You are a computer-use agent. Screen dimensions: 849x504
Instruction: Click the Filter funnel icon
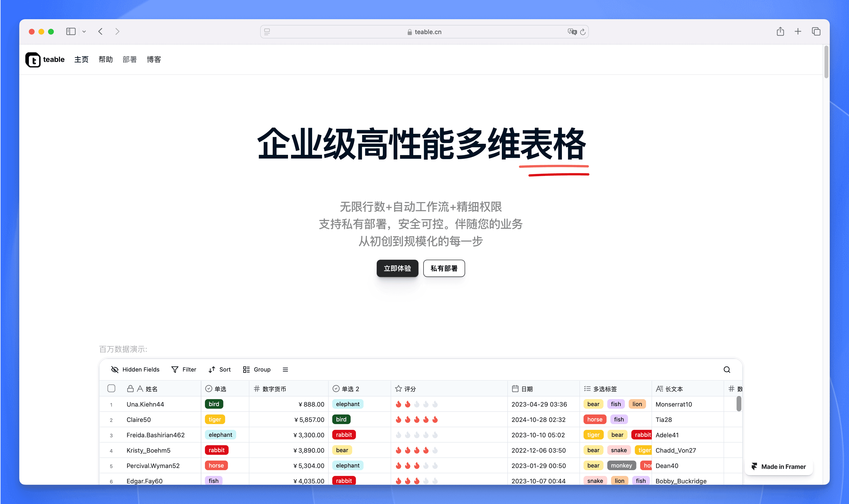coord(175,370)
